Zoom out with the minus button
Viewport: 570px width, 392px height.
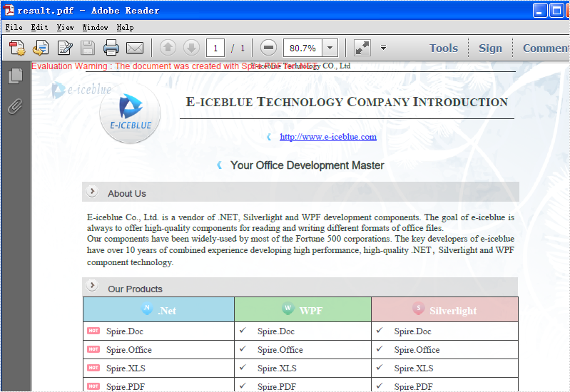[x=268, y=48]
